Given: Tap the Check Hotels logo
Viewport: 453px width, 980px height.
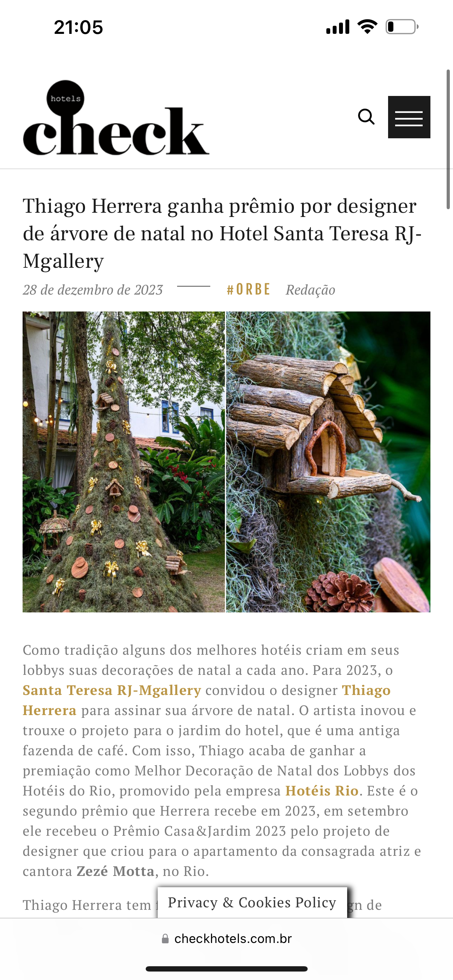Looking at the screenshot, I should (x=116, y=117).
